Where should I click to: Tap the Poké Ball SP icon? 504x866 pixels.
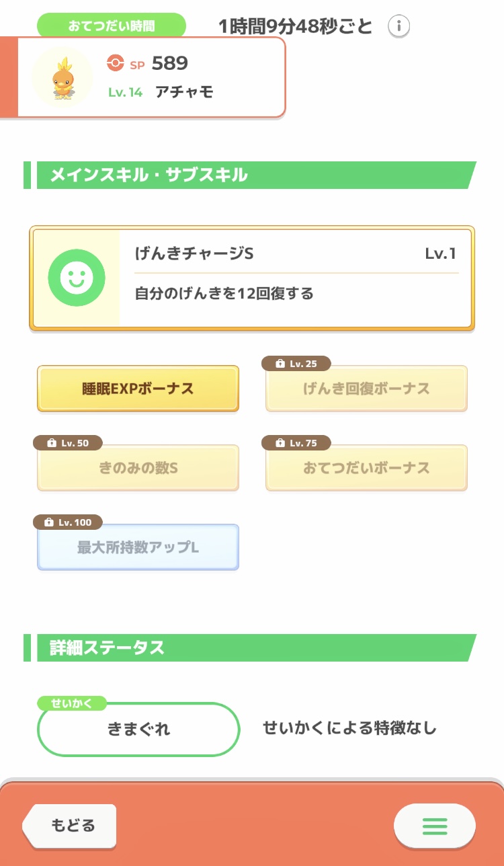[x=116, y=63]
